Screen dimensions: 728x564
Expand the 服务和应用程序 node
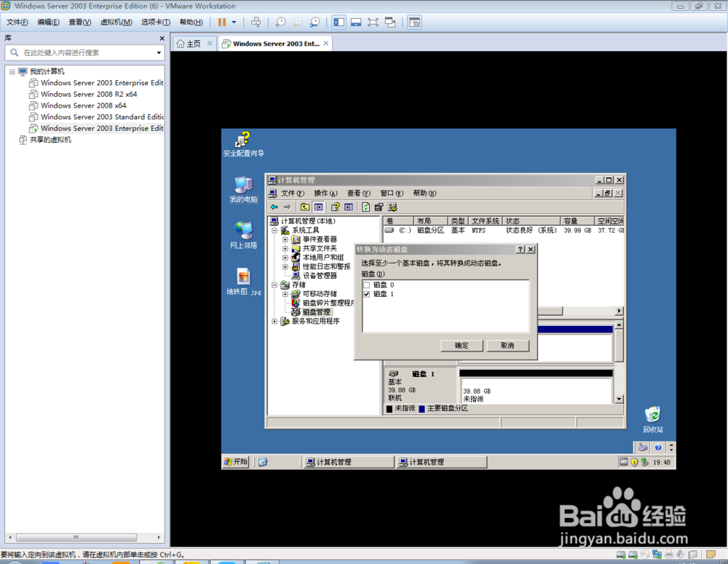pos(274,321)
